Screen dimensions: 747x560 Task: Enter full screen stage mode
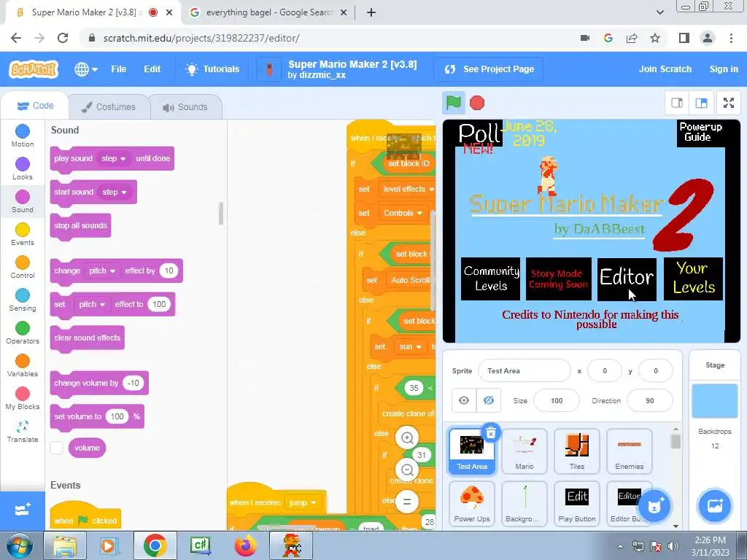pyautogui.click(x=729, y=103)
